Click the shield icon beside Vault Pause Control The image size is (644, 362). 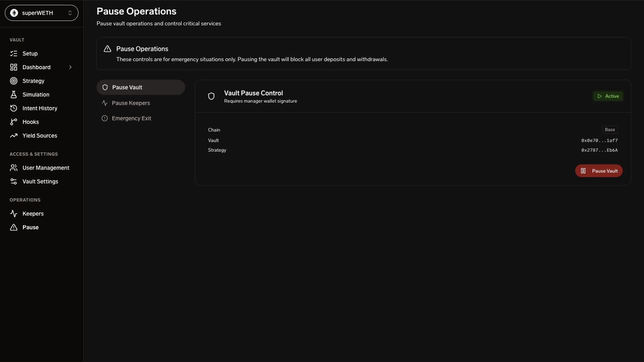click(x=211, y=96)
